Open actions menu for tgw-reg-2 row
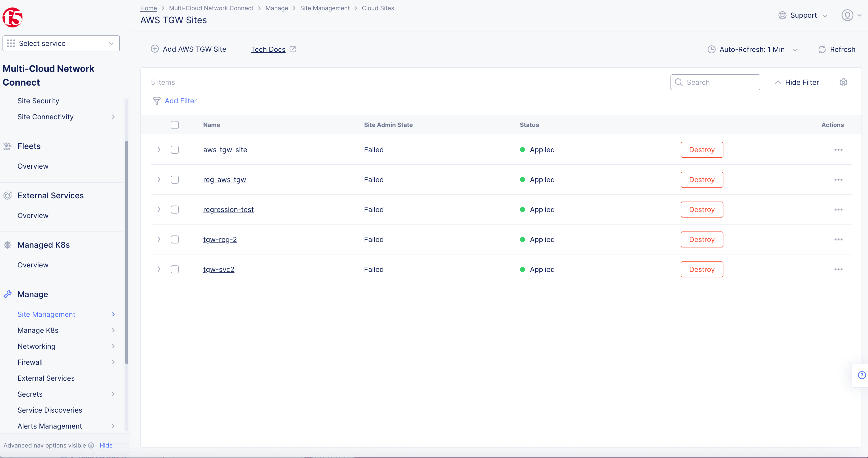The image size is (868, 458). pyautogui.click(x=838, y=239)
